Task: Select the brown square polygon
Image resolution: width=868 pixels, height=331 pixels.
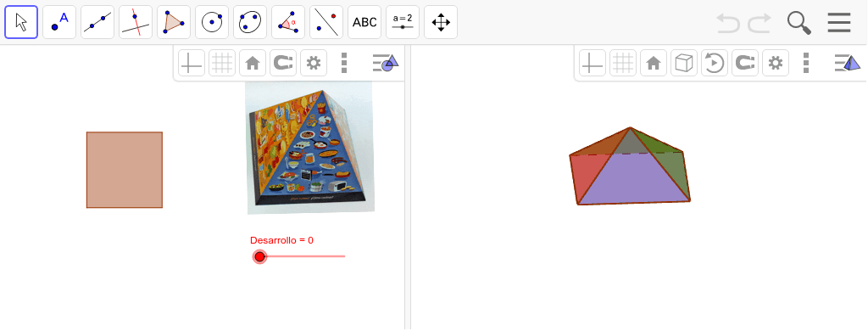Action: [x=125, y=171]
